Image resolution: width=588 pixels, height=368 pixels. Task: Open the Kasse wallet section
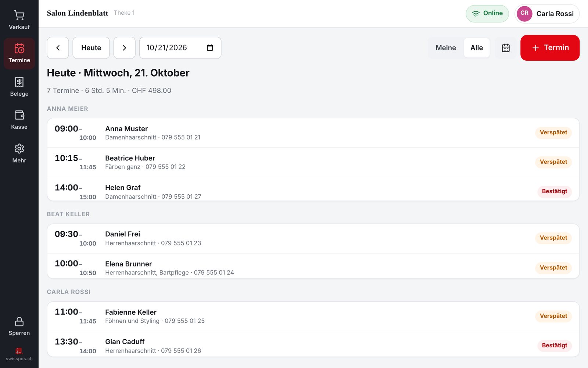coord(19,120)
